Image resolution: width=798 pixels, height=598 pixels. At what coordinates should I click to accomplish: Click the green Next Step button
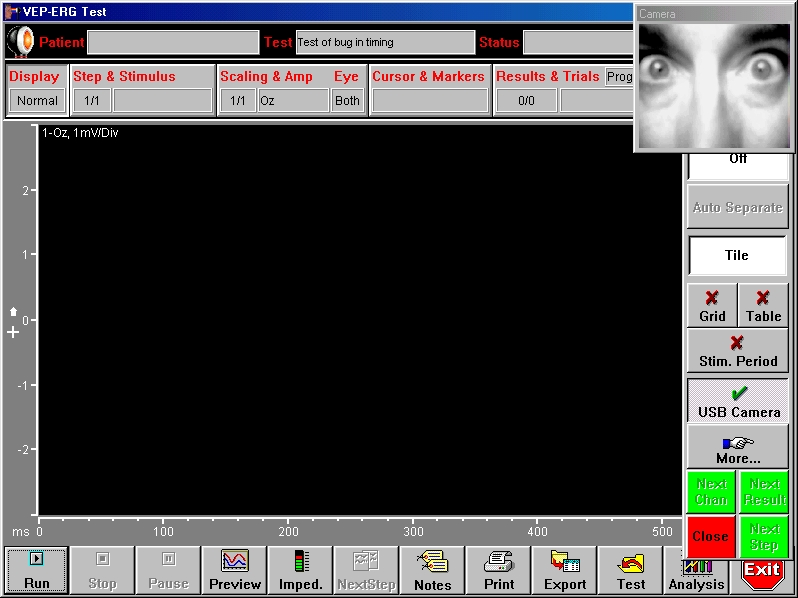(x=764, y=536)
